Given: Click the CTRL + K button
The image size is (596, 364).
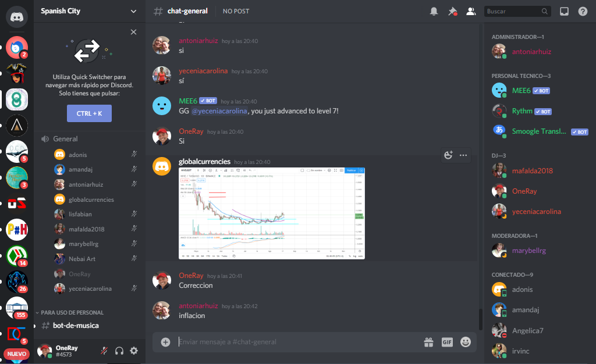Looking at the screenshot, I should (89, 113).
